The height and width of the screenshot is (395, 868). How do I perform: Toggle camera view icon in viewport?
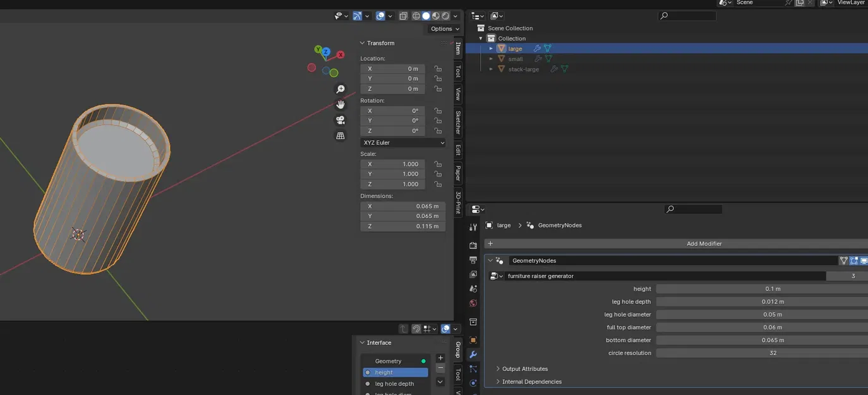[x=341, y=120]
